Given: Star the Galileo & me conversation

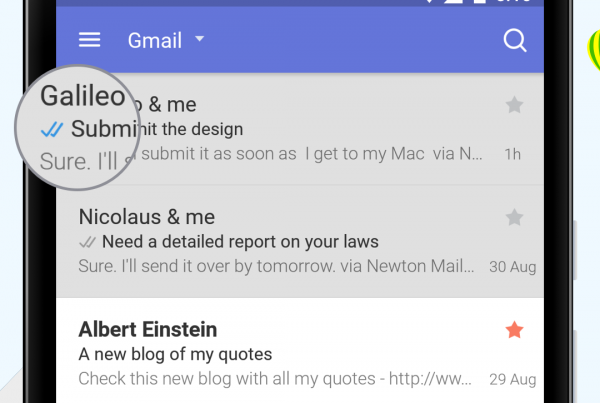Looking at the screenshot, I should pos(514,105).
